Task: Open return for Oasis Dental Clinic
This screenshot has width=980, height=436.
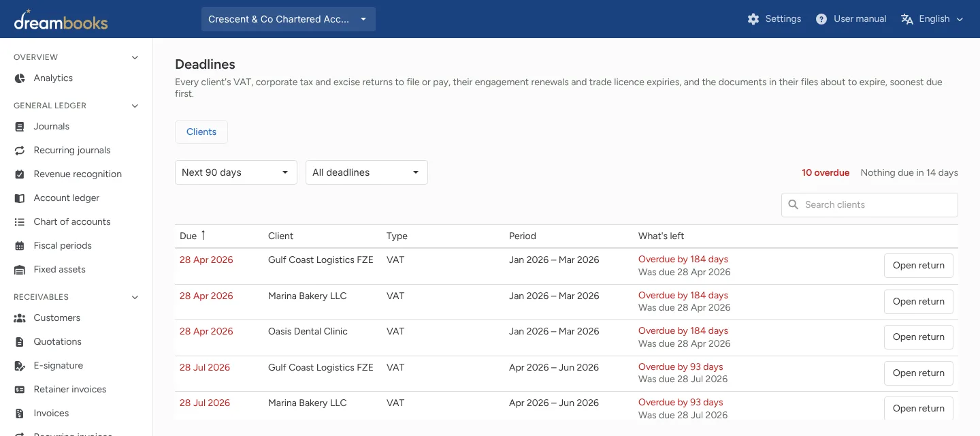Action: tap(919, 337)
